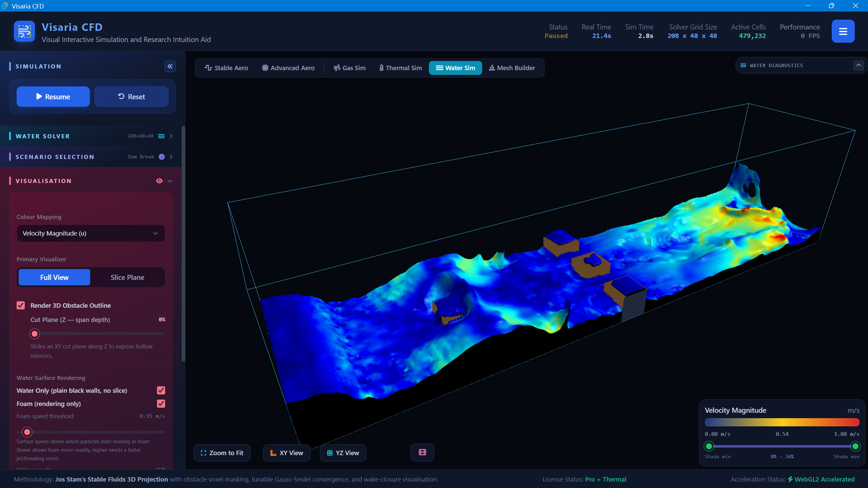Click the Real Time 21.4s value

pyautogui.click(x=601, y=36)
